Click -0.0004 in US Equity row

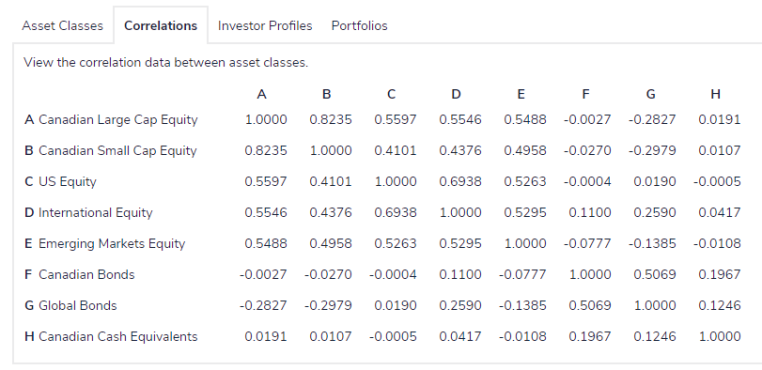[587, 182]
